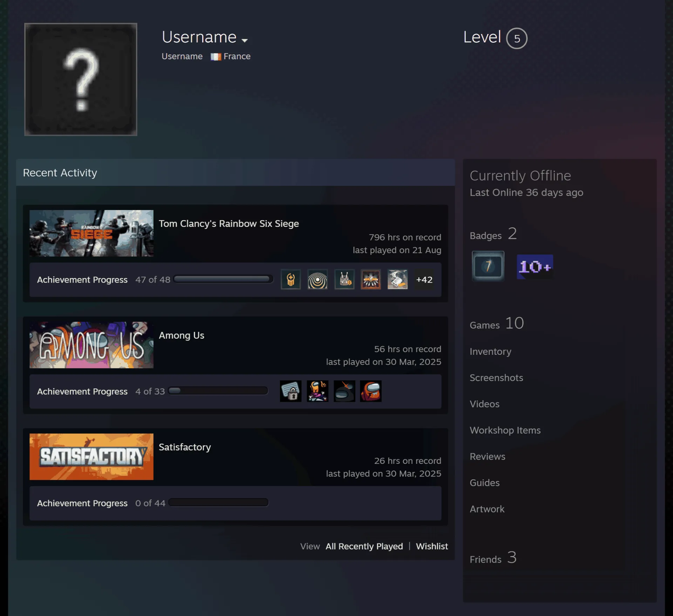Viewport: 673px width, 616px height.
Task: Open the Badges 2 section
Action: [x=493, y=234]
